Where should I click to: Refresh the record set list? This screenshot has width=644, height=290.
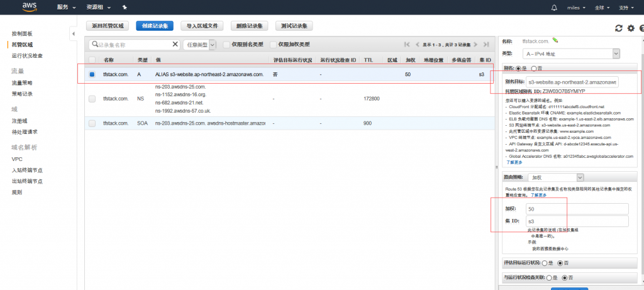point(619,28)
